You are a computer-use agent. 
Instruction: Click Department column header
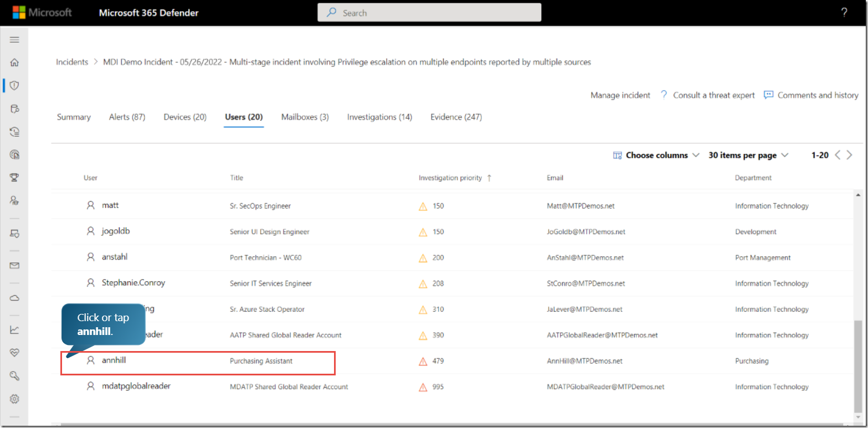coord(753,178)
